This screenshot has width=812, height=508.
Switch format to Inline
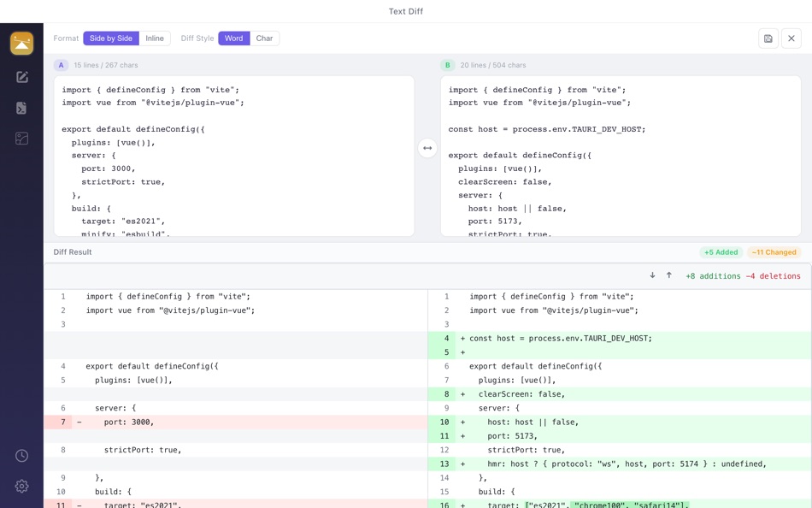155,38
